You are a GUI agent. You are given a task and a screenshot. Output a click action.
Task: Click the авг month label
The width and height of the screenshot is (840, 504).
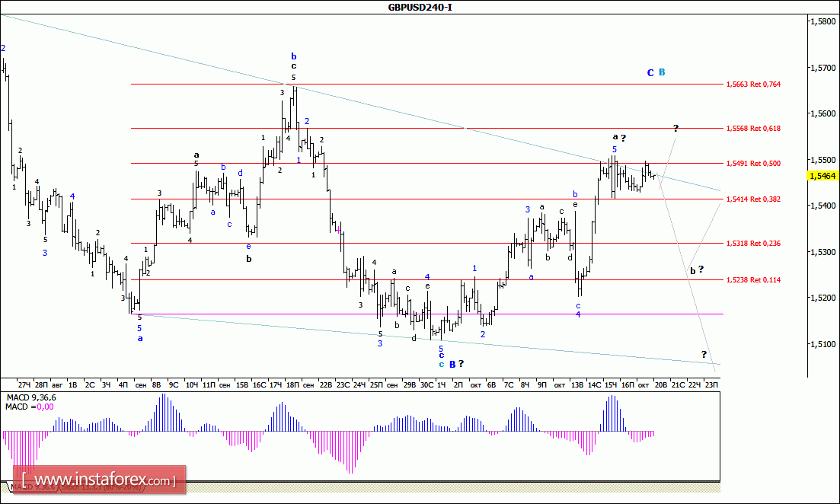pyautogui.click(x=57, y=384)
